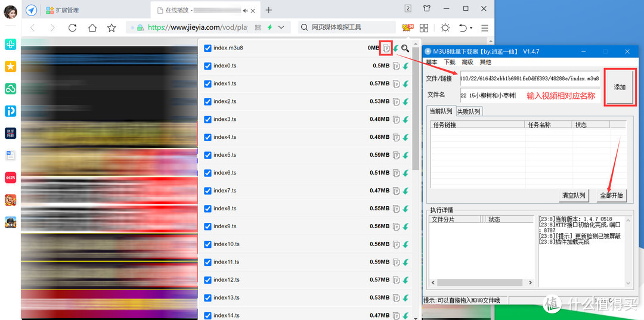Screen dimensions: 644x320
Task: Click the browser back arrow
Action: point(33,28)
